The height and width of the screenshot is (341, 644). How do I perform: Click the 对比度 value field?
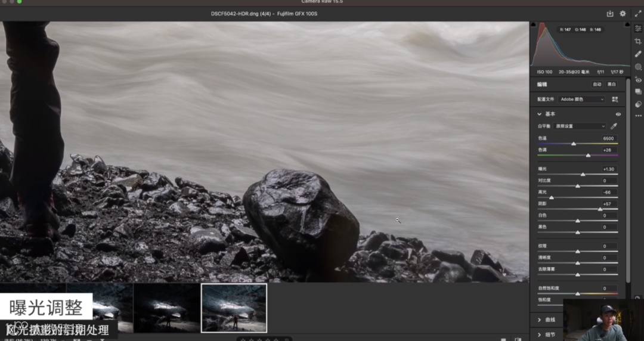608,181
